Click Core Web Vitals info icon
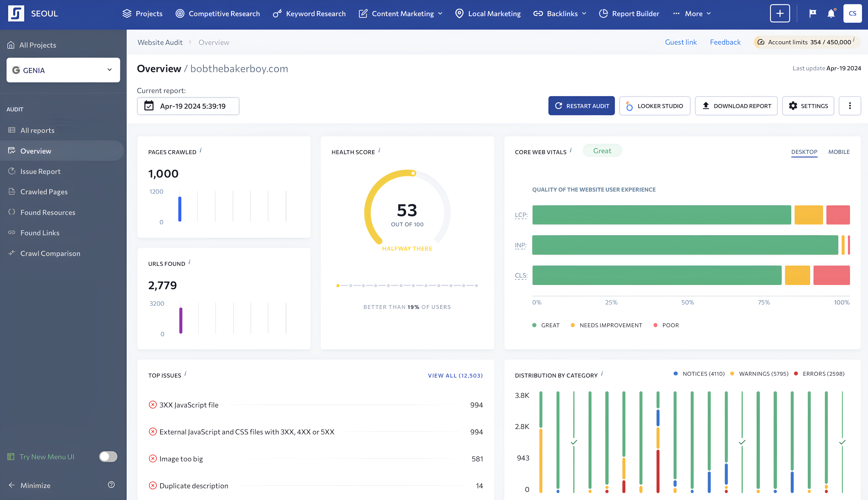 pyautogui.click(x=571, y=150)
